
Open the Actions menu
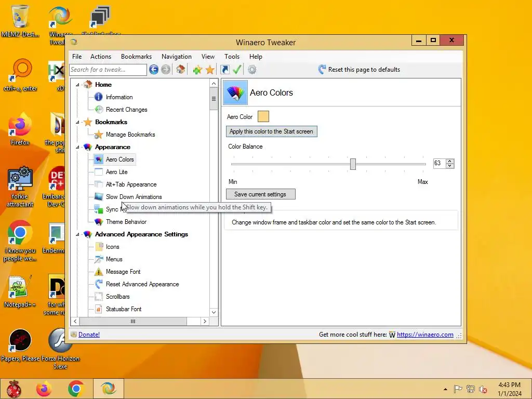click(x=101, y=57)
